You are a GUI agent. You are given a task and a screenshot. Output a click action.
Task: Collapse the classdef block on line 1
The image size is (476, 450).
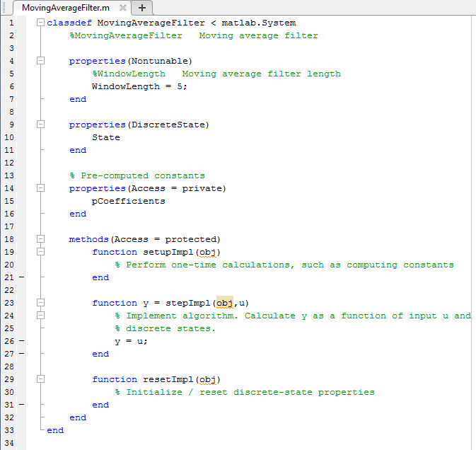tap(40, 23)
